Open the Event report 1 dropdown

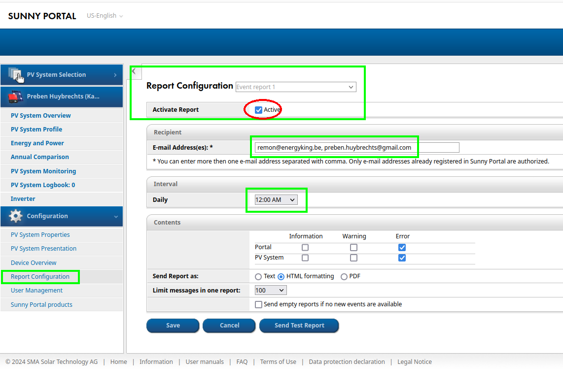(295, 87)
